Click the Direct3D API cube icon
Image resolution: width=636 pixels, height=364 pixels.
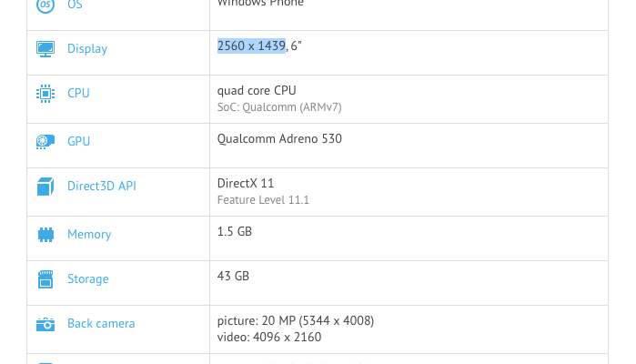coord(45,187)
